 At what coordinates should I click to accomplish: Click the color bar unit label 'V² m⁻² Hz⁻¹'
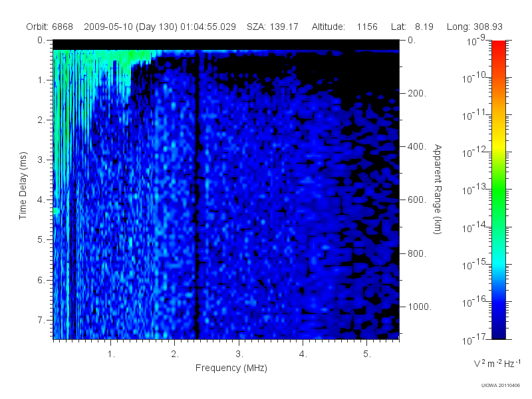[x=497, y=363]
